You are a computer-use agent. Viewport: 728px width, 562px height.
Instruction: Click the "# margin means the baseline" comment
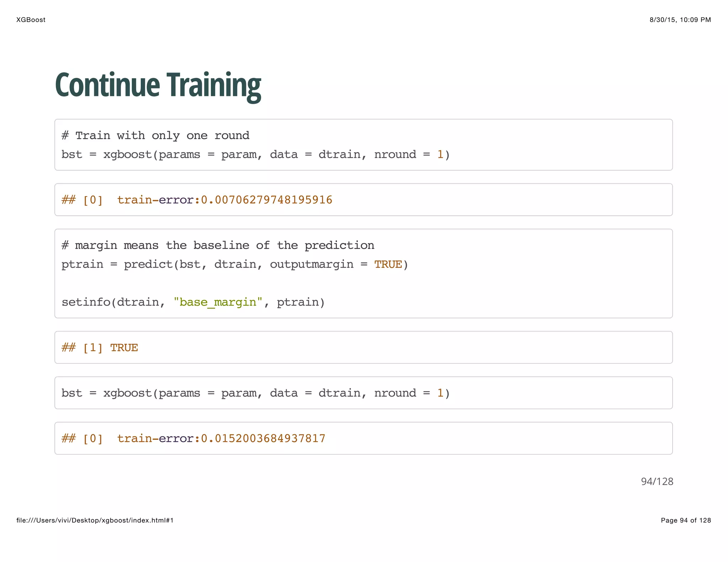pos(218,245)
